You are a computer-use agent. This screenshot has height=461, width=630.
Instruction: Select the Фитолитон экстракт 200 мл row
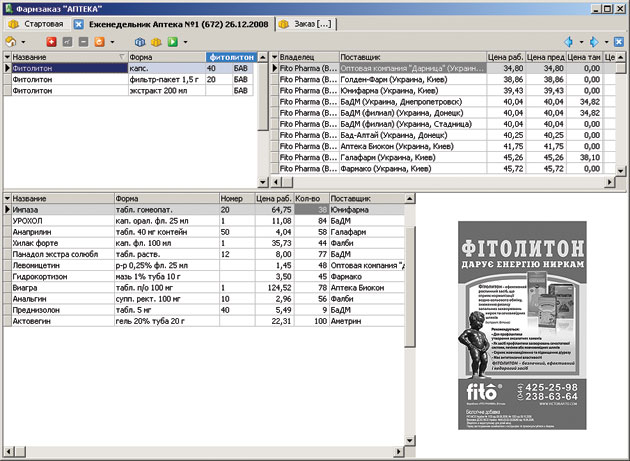point(129,91)
